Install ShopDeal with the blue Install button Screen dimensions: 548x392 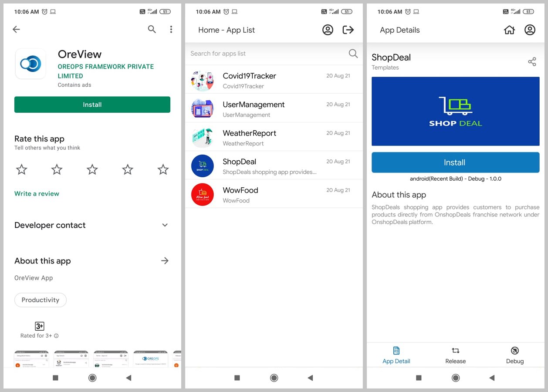[455, 162]
